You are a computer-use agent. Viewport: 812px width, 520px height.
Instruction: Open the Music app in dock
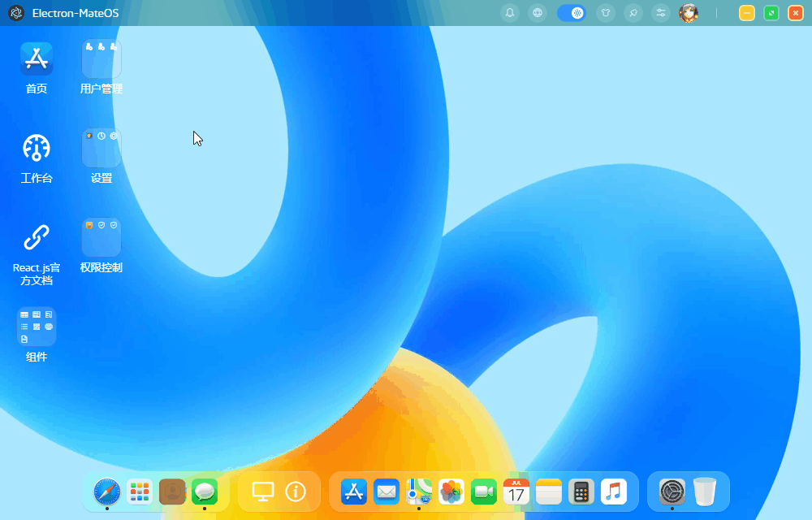(x=614, y=492)
